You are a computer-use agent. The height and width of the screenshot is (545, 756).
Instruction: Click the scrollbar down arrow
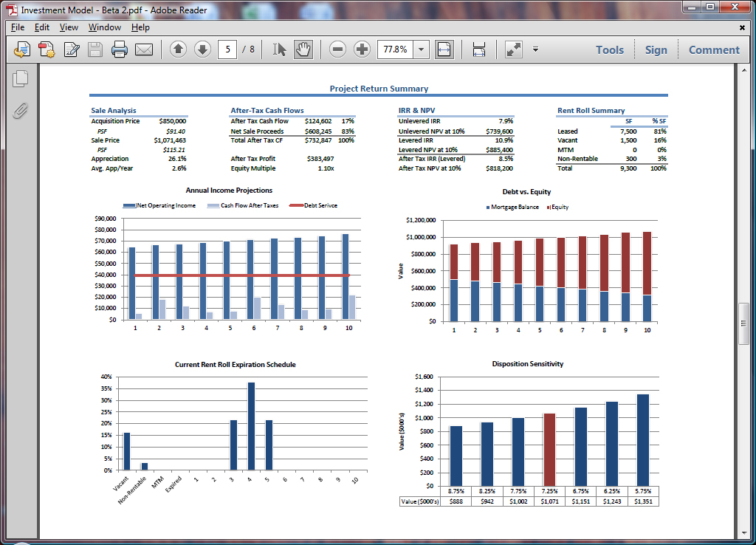(x=743, y=533)
